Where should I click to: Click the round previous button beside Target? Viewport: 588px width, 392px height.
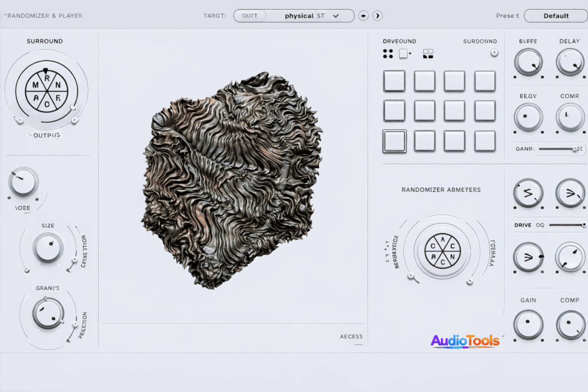tap(363, 16)
